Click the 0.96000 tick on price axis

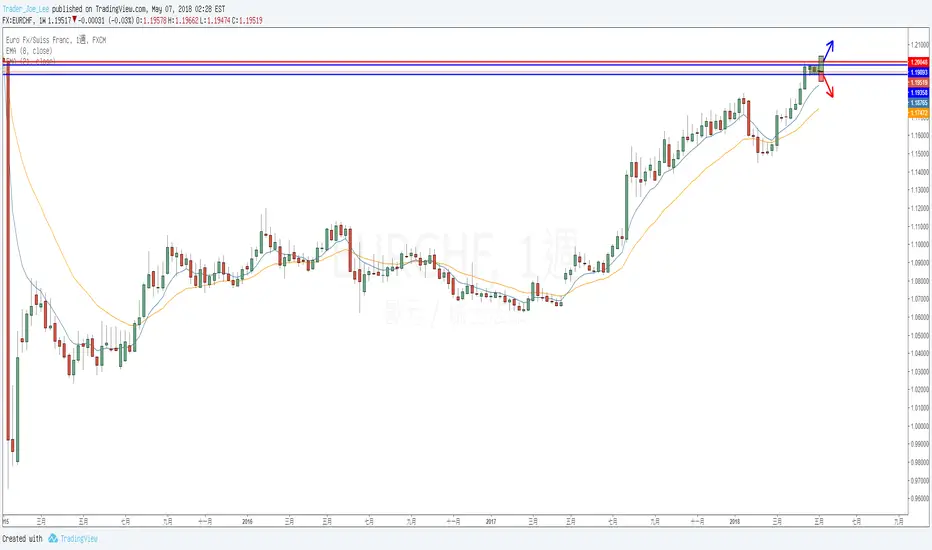pyautogui.click(x=919, y=499)
